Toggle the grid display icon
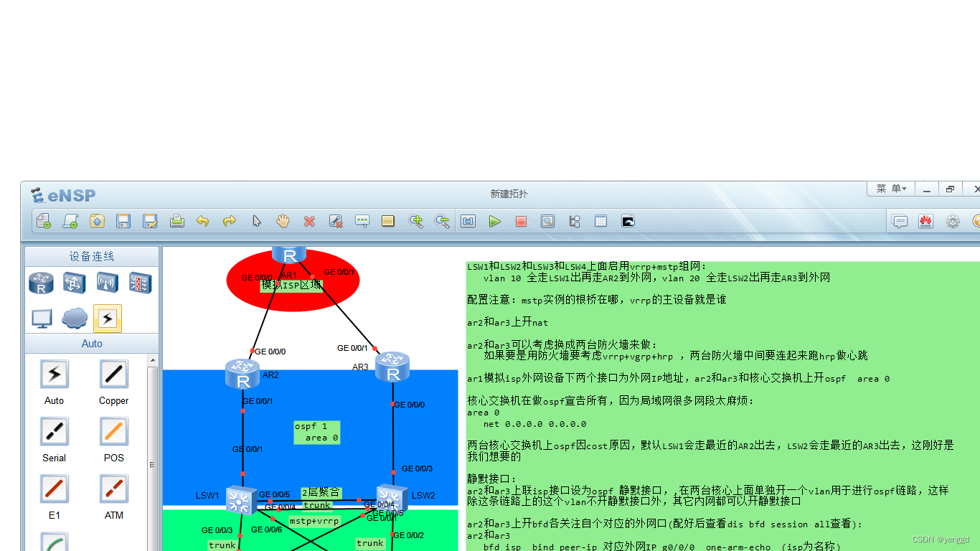 (x=601, y=221)
